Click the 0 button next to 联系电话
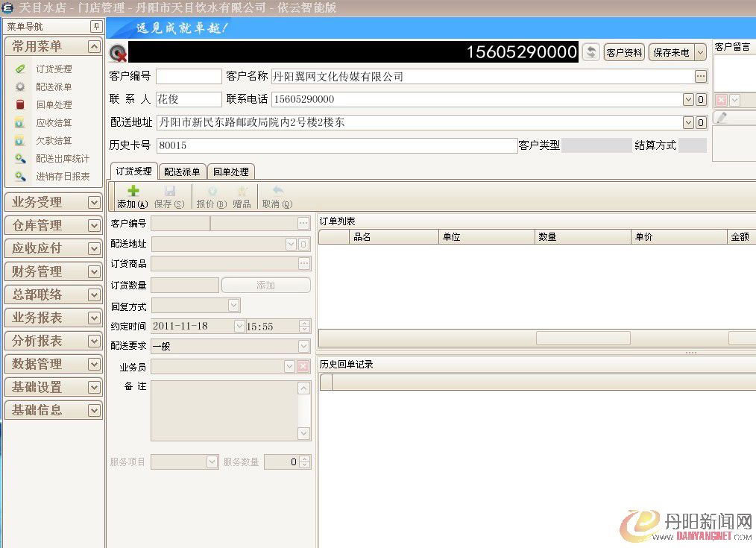 (701, 100)
